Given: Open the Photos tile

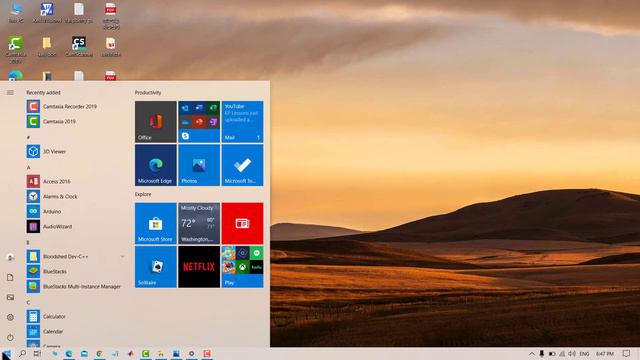Looking at the screenshot, I should [199, 165].
